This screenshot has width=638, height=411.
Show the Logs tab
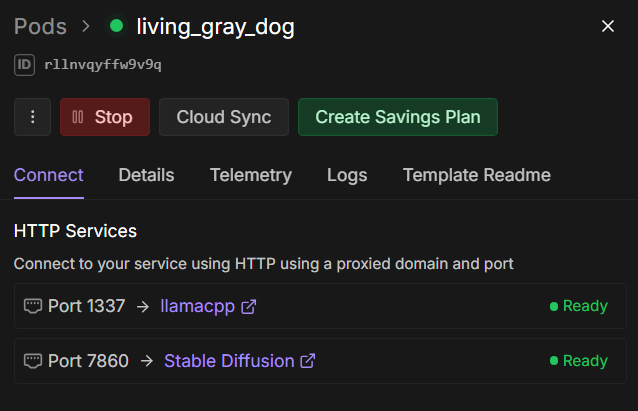347,175
